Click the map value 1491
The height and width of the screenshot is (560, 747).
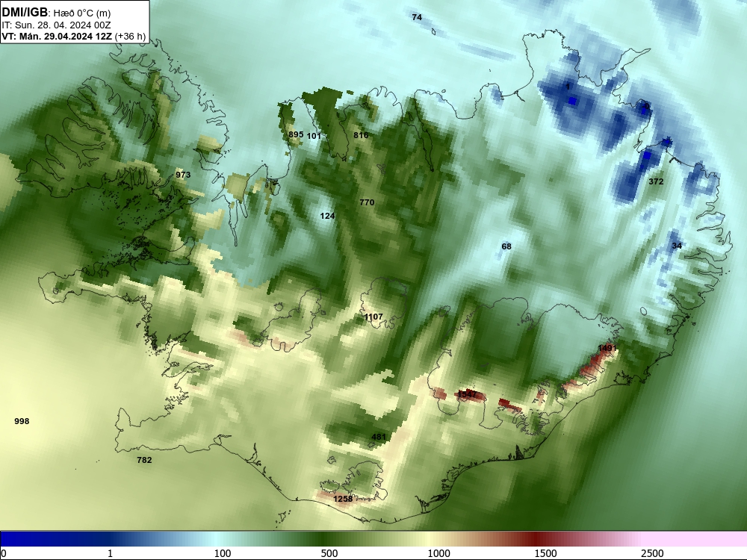pos(607,348)
